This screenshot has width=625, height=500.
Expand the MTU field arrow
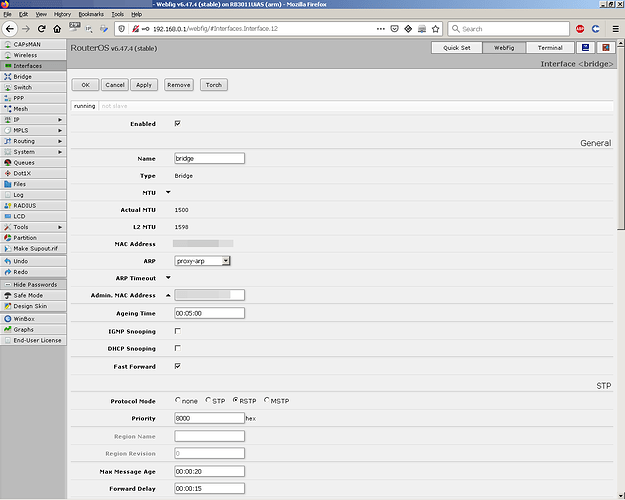tap(168, 192)
